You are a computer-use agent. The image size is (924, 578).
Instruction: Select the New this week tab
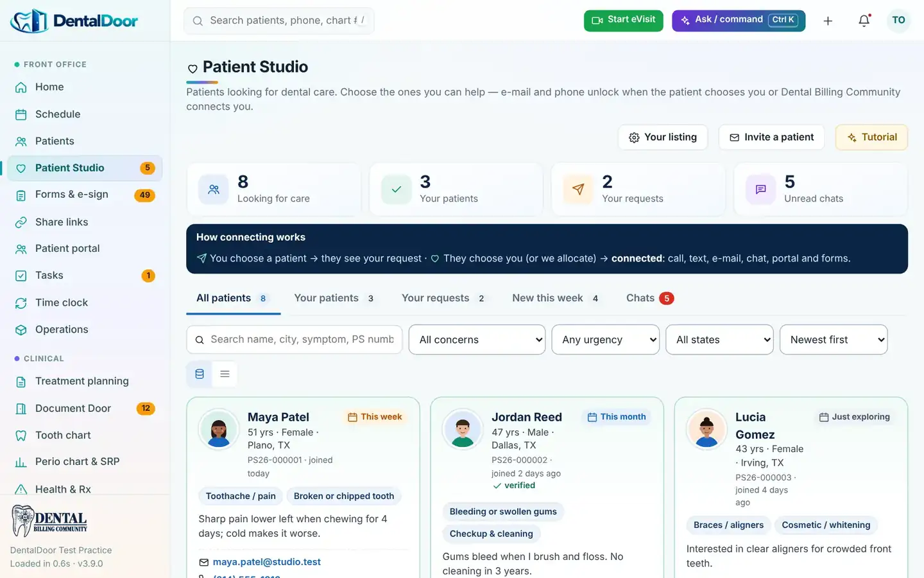coord(557,298)
